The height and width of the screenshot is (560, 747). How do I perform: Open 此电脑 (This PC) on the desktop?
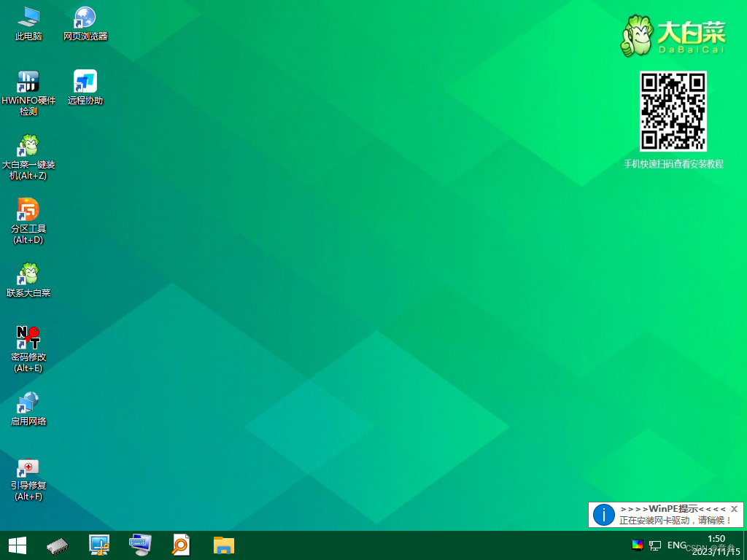pyautogui.click(x=27, y=22)
